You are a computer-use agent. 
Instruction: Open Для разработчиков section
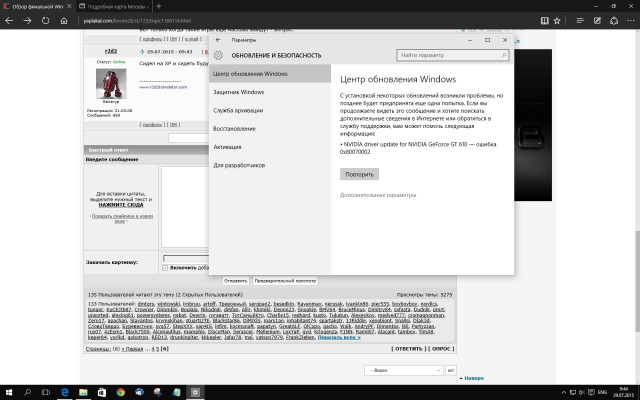coord(270,165)
